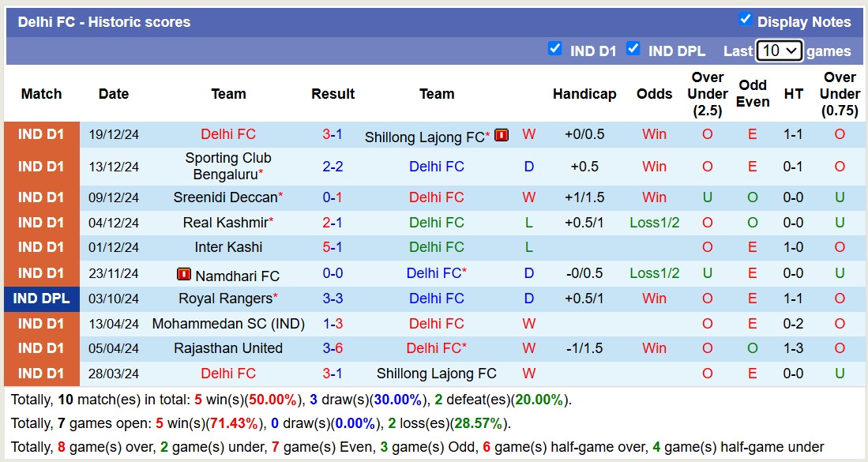Screen dimensions: 868x462
Task: Select the IND DPL league badge on Royal Rangers row
Action: (41, 298)
